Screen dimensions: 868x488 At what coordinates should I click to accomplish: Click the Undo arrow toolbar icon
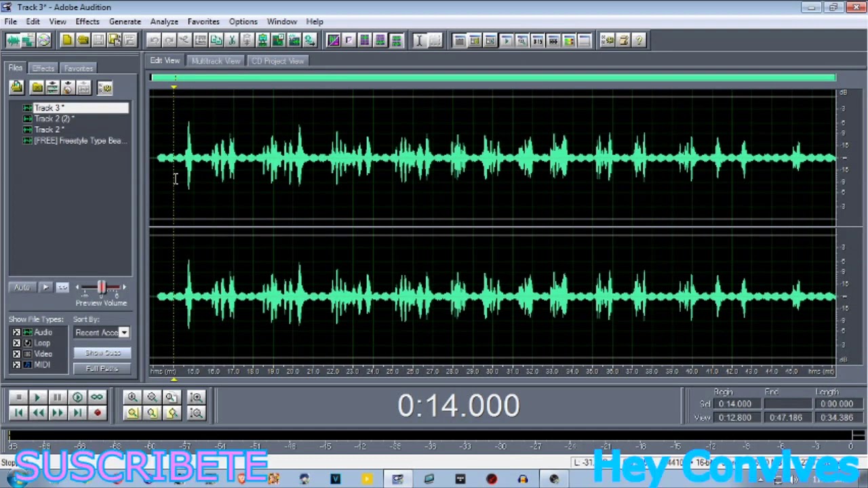pos(154,41)
